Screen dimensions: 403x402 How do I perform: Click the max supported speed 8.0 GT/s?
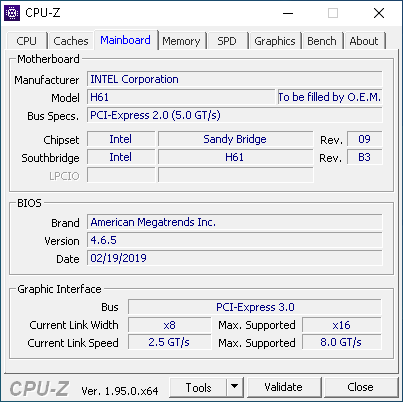pyautogui.click(x=341, y=342)
